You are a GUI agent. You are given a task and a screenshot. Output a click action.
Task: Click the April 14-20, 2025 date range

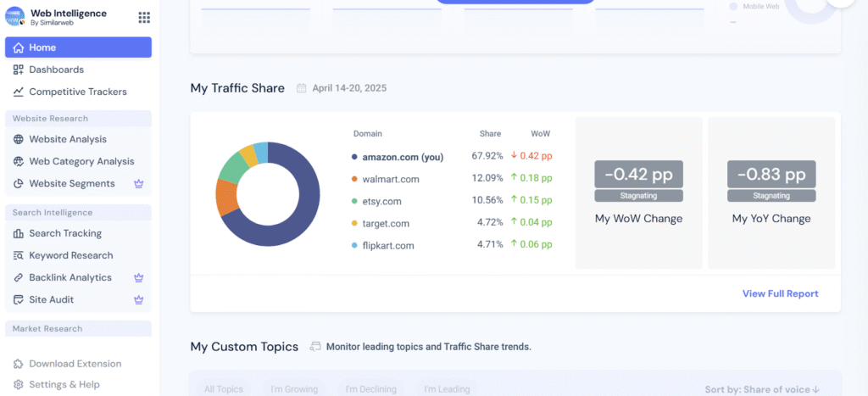point(349,88)
